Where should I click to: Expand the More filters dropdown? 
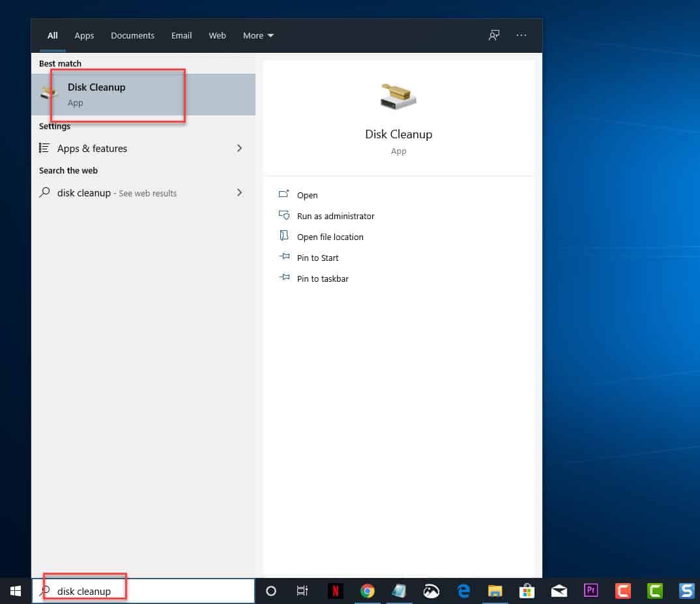click(x=258, y=36)
